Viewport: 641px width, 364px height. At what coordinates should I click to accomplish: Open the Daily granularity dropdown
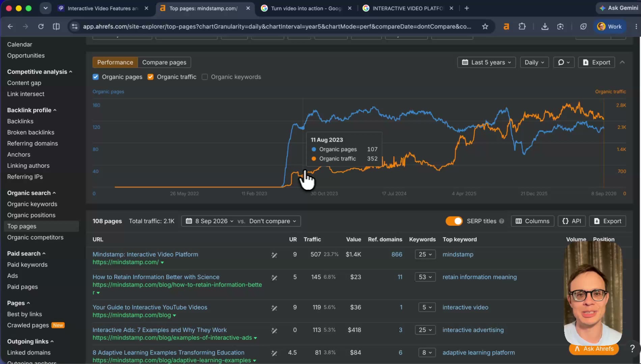pos(534,62)
